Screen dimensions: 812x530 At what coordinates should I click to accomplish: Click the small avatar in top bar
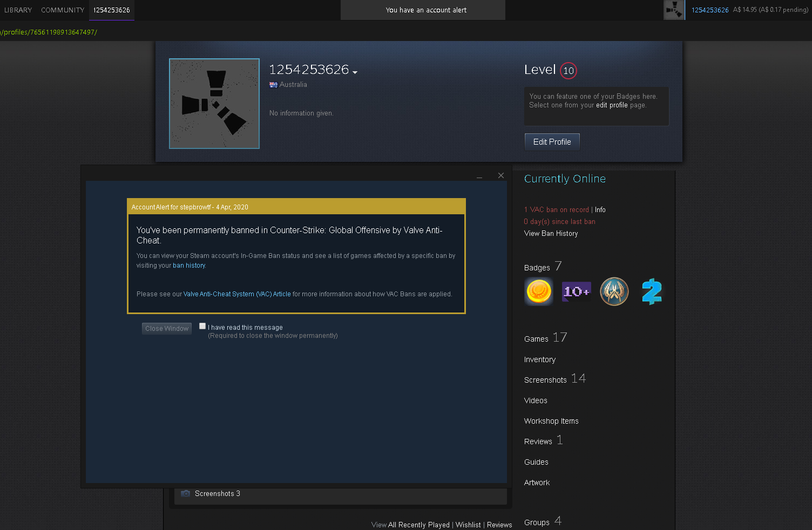[x=674, y=10]
